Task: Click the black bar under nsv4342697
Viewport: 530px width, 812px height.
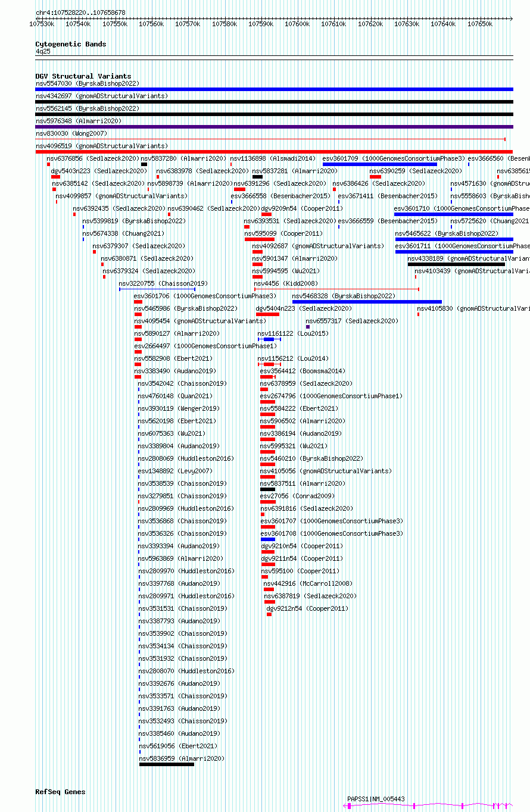Action: 274,102
